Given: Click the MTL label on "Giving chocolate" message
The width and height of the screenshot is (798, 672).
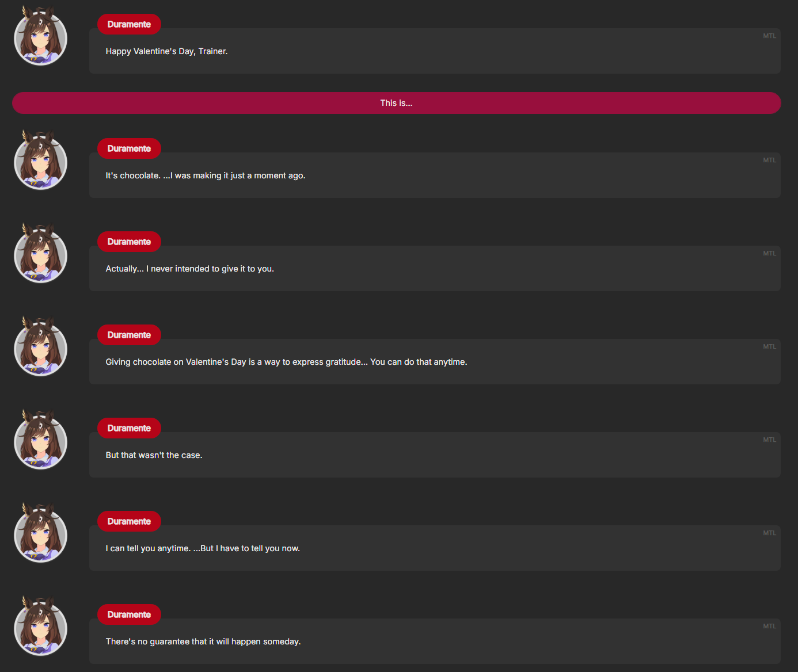Looking at the screenshot, I should tap(770, 346).
